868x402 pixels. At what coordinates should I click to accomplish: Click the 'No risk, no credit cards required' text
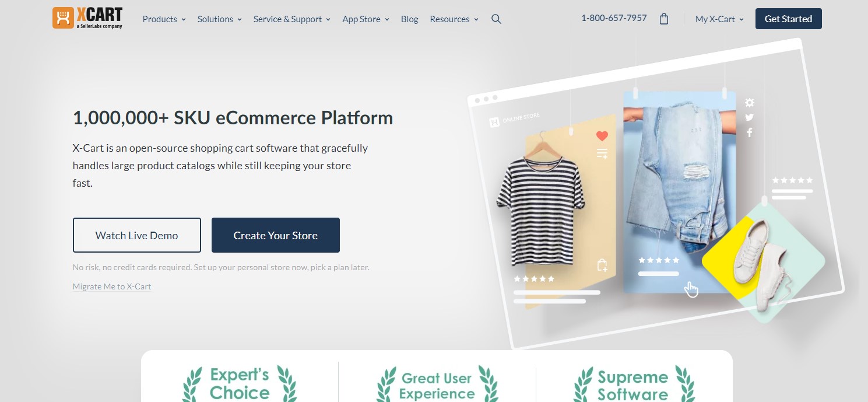click(x=221, y=267)
